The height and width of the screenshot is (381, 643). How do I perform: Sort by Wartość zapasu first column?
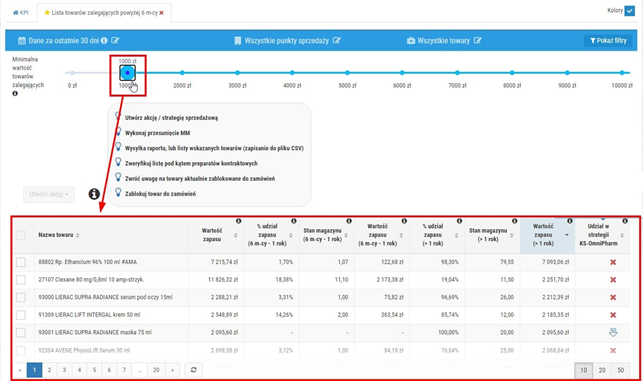[x=235, y=235]
